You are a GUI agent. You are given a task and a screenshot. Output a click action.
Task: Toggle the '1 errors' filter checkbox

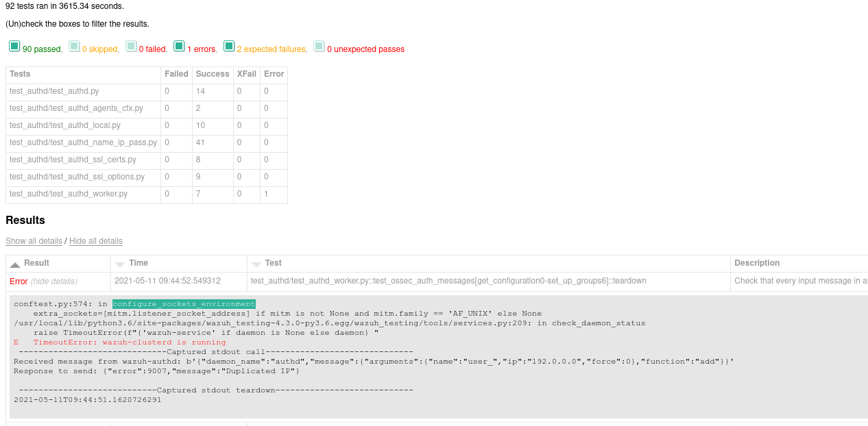pyautogui.click(x=179, y=47)
